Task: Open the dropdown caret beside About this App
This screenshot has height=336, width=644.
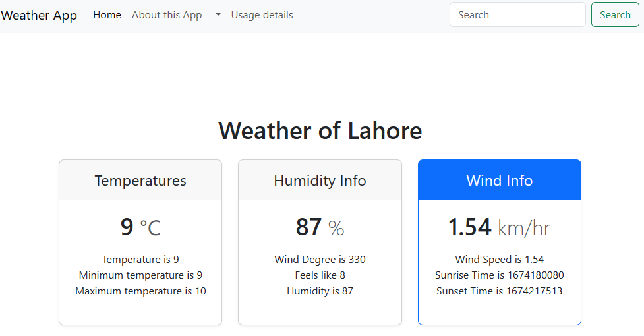Action: coord(218,15)
